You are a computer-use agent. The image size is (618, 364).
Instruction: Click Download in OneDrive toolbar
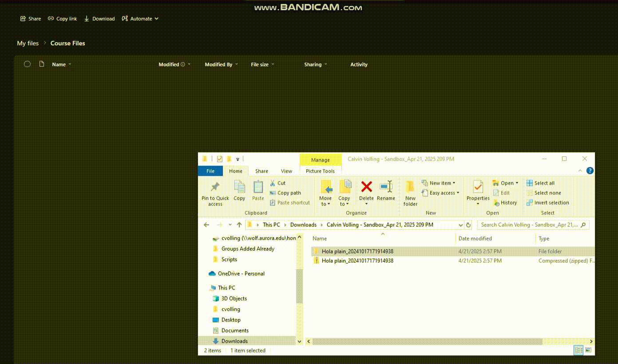[99, 19]
